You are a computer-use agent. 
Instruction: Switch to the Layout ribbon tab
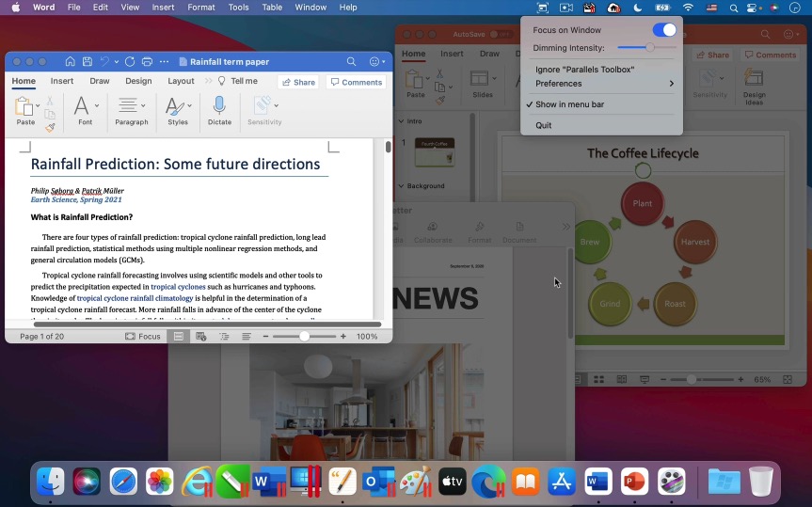click(181, 81)
